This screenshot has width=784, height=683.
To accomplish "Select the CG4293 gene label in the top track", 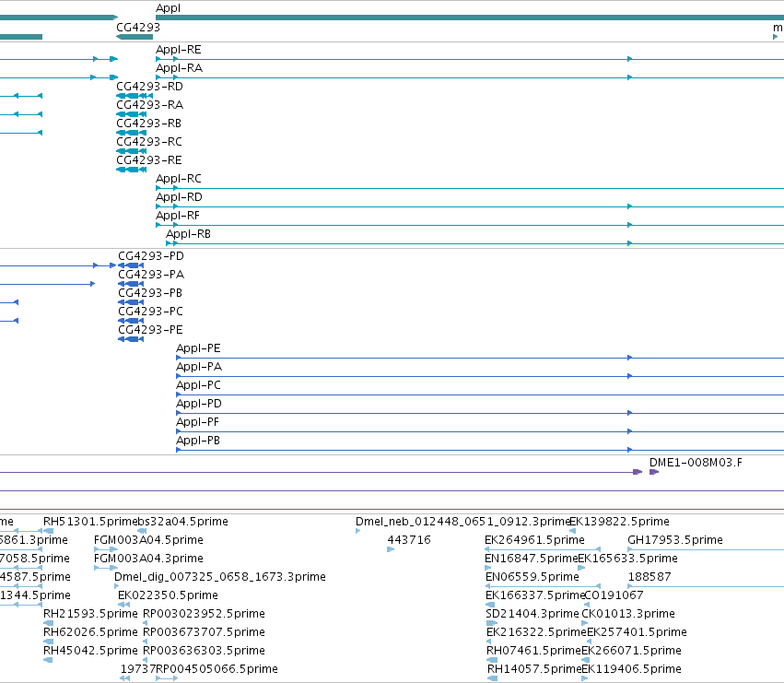I will click(138, 28).
